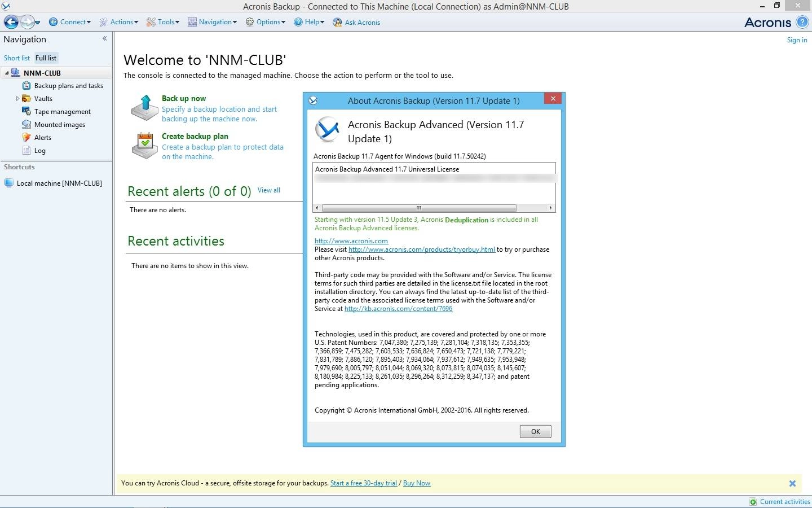Click Start a free 30-day trial link
Screen dimensions: 812x508
coord(364,483)
